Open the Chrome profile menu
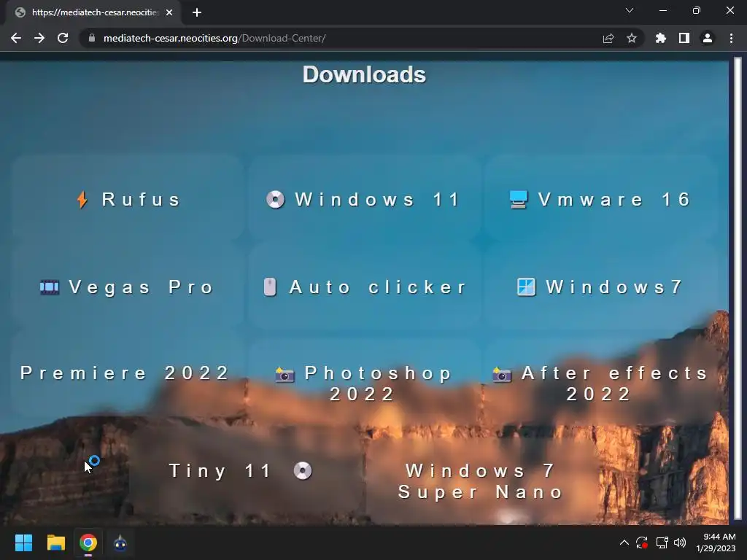Image resolution: width=747 pixels, height=560 pixels. tap(708, 38)
